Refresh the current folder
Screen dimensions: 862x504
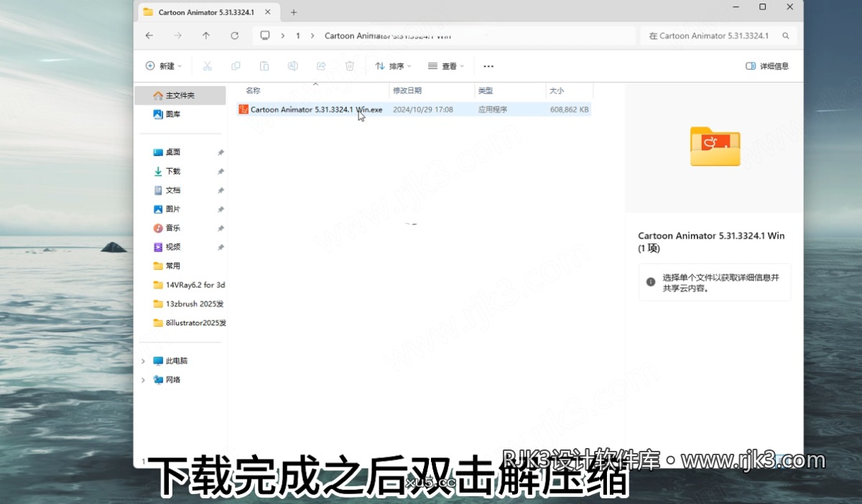tap(235, 35)
